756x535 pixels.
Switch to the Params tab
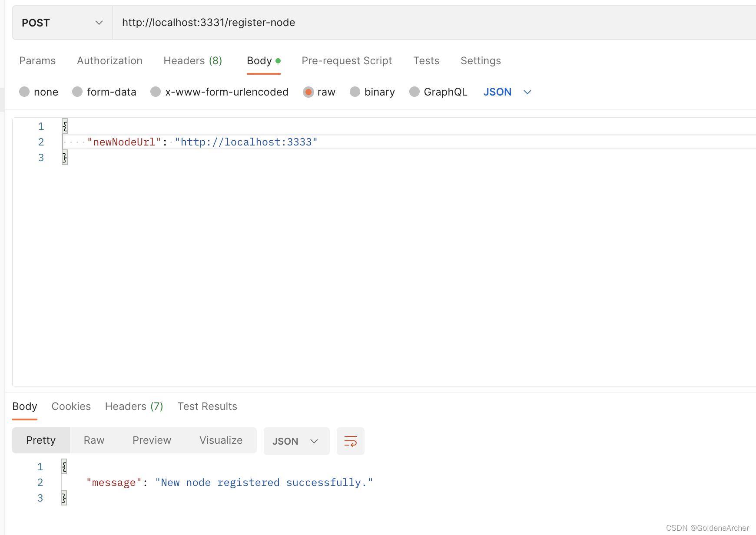coord(37,61)
